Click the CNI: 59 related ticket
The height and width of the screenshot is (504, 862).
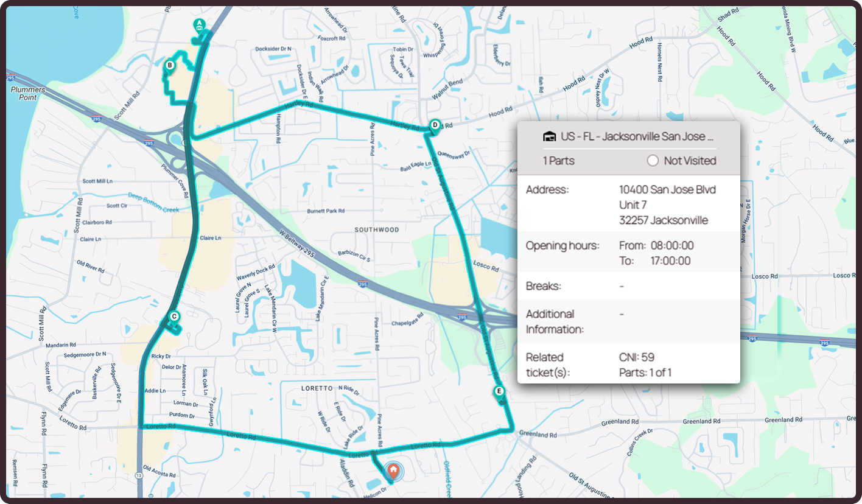point(637,357)
